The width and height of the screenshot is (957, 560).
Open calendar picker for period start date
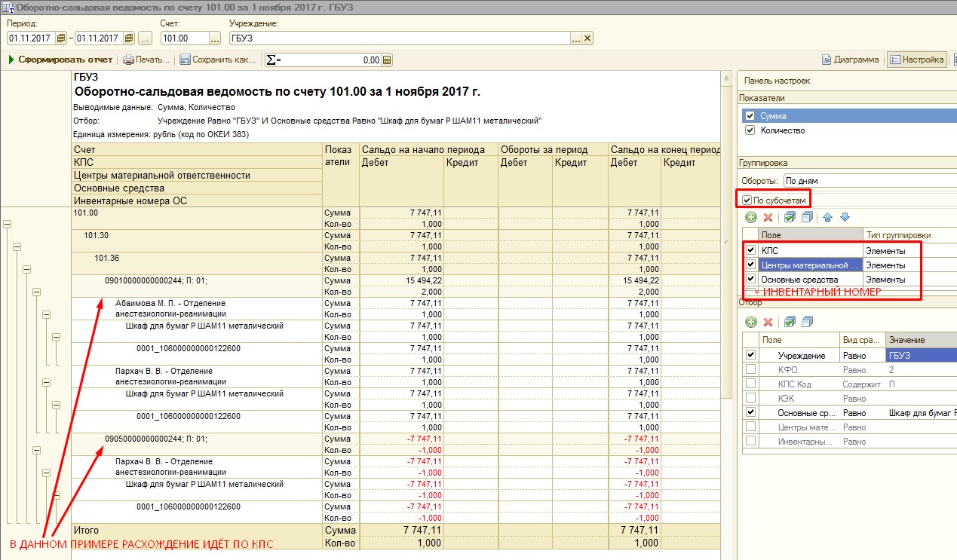coord(60,38)
